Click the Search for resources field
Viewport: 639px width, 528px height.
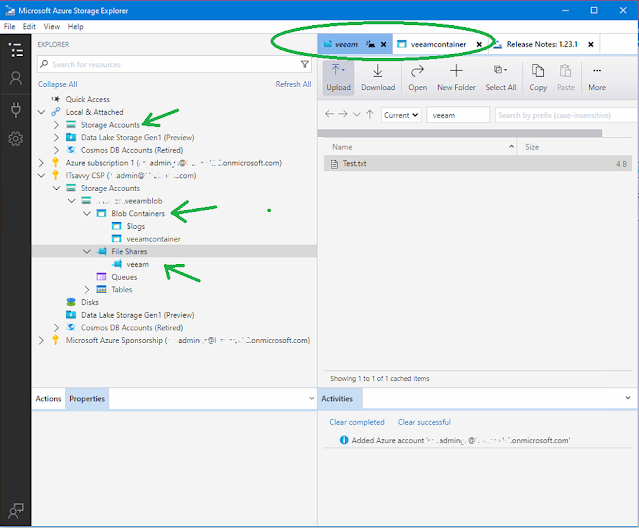click(x=175, y=64)
